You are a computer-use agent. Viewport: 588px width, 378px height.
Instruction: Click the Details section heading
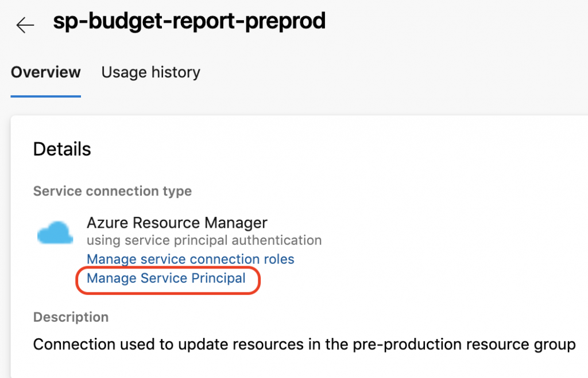pos(62,149)
